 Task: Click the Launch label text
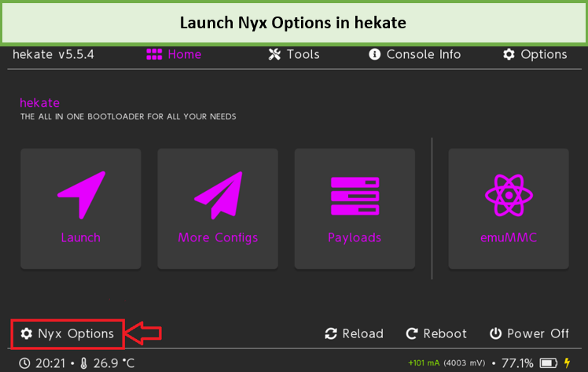tap(81, 238)
